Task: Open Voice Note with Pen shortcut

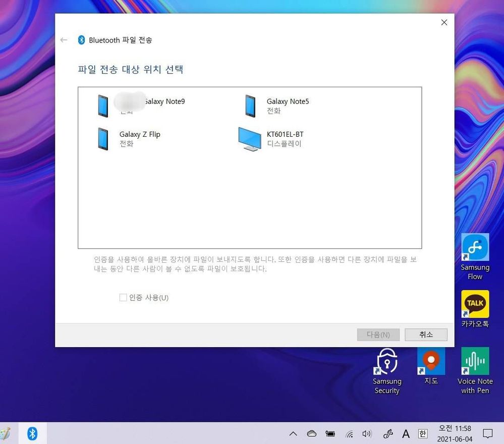Action: 475,371
